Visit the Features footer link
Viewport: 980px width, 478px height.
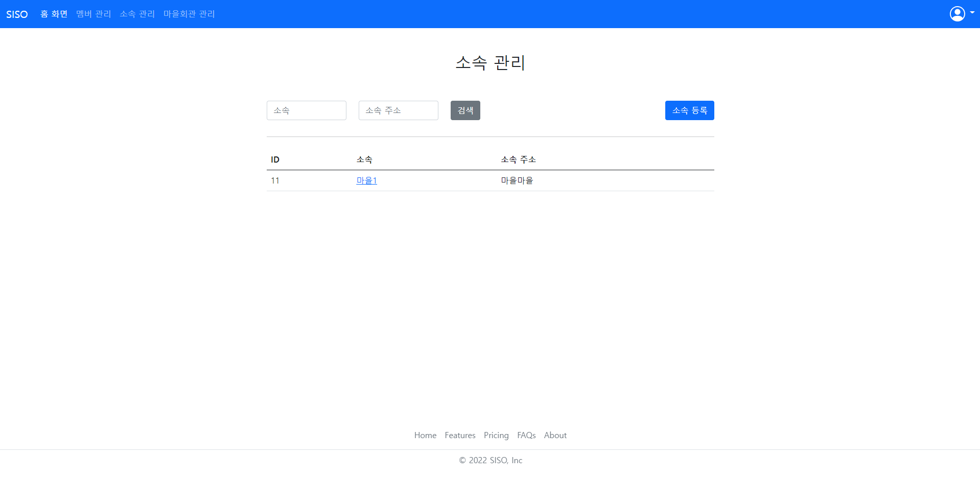point(459,435)
